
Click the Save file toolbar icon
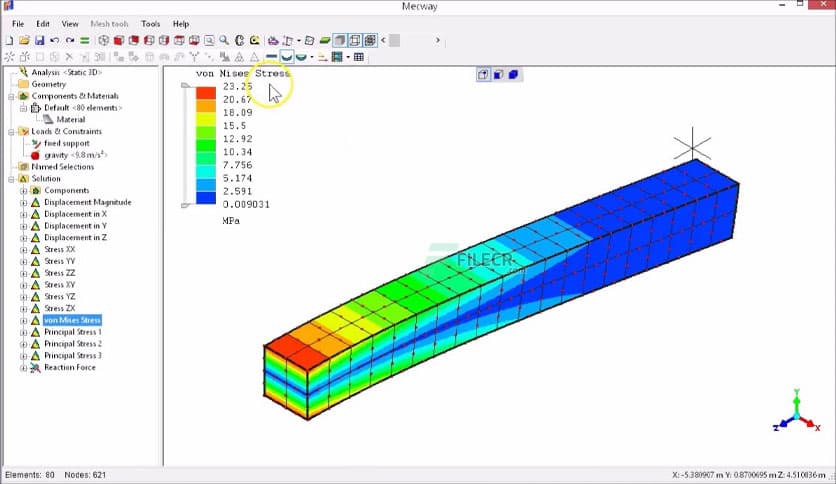point(39,41)
